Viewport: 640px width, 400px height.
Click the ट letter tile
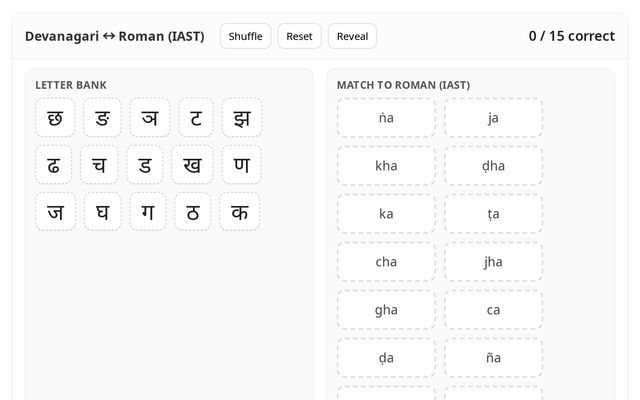pyautogui.click(x=196, y=117)
